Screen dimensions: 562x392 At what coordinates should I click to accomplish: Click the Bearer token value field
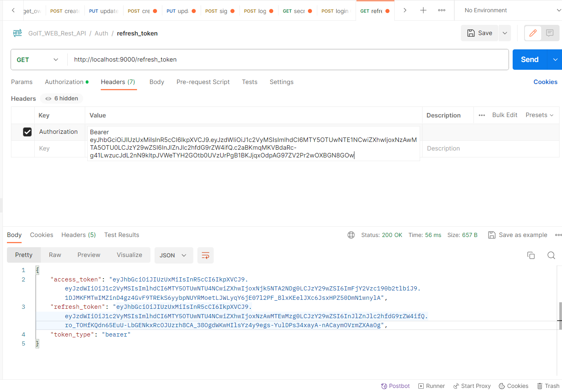(254, 144)
